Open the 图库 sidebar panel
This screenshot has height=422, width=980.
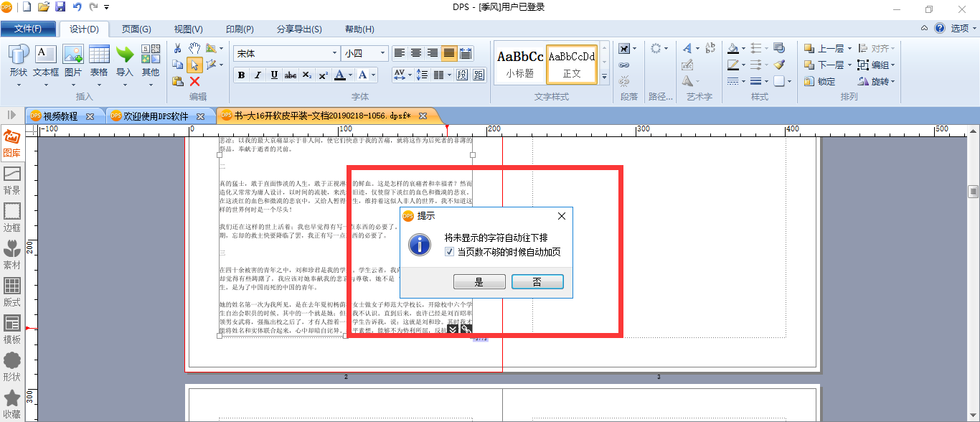12,144
